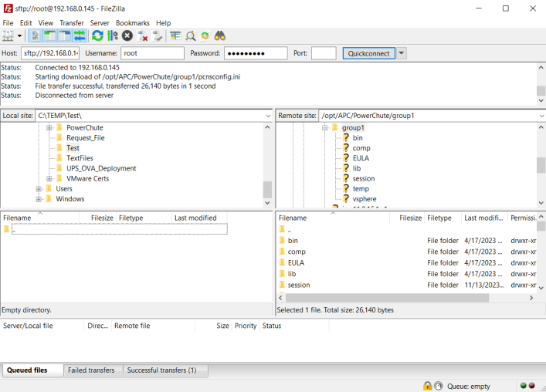
Task: Reconnect to last server icon
Action: 158,35
